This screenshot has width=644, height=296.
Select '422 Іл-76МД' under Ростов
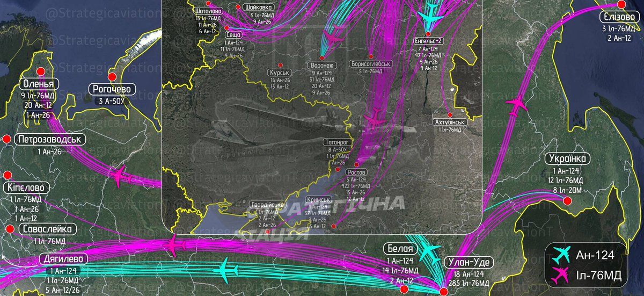click(357, 185)
